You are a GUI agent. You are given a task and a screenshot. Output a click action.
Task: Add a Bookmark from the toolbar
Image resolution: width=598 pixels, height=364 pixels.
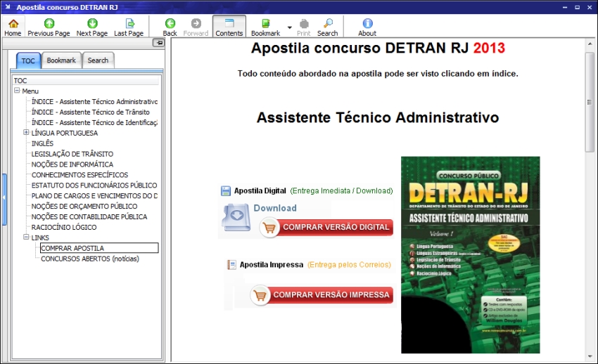(x=266, y=27)
